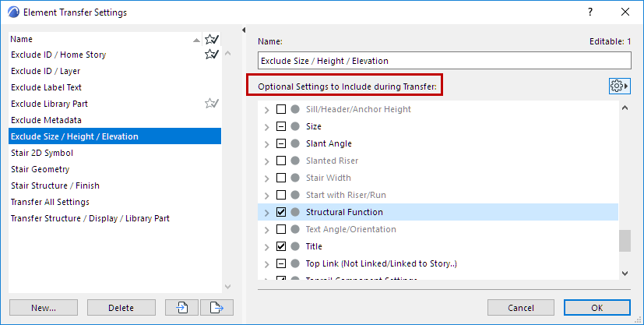This screenshot has width=644, height=325.
Task: Click the favorite star icon in Name header
Action: point(210,39)
